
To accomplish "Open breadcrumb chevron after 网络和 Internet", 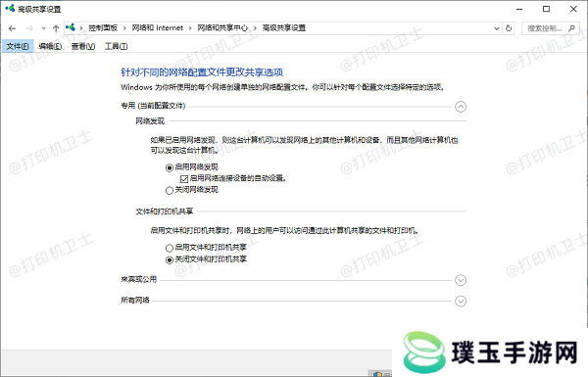I will point(190,28).
